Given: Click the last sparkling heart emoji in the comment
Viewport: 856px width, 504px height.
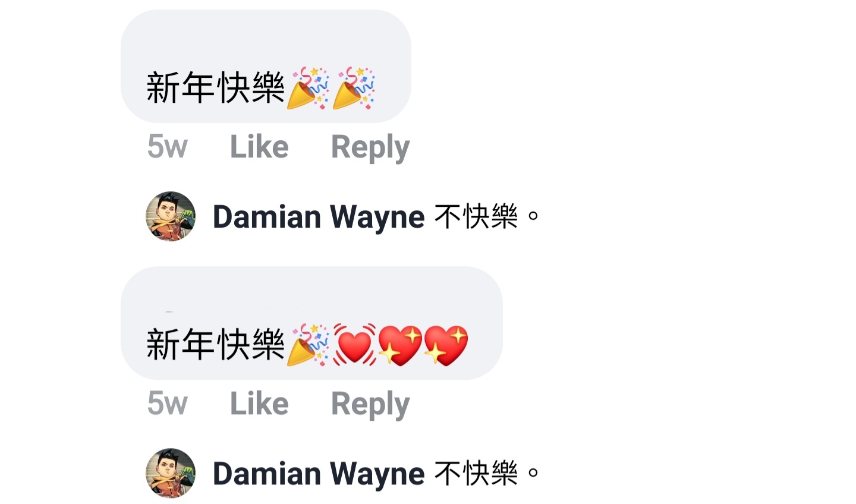Looking at the screenshot, I should [446, 345].
